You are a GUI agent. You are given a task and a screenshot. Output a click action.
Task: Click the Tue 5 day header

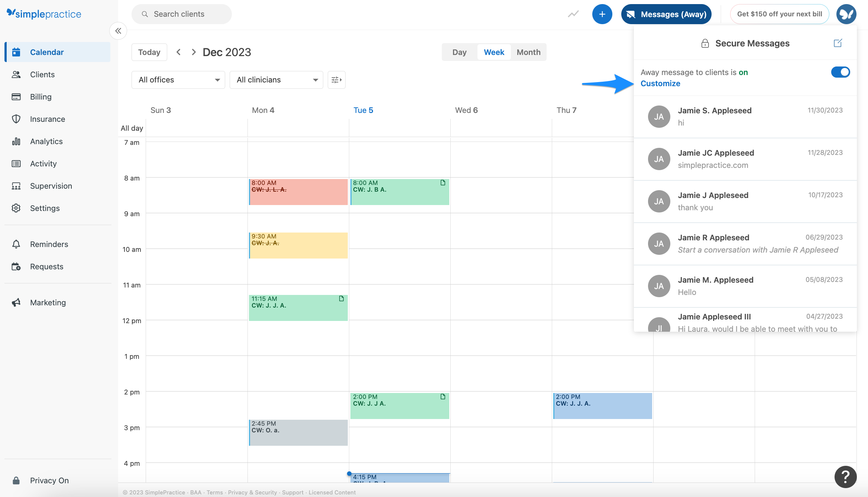click(x=363, y=110)
